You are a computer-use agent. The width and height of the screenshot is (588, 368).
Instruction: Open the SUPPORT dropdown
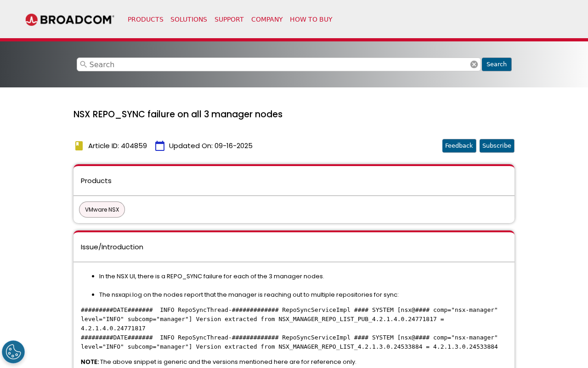tap(229, 18)
